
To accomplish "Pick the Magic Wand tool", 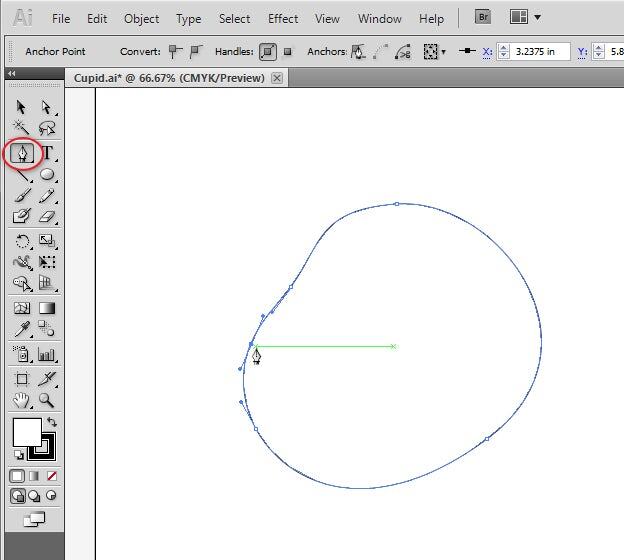I will pyautogui.click(x=21, y=128).
